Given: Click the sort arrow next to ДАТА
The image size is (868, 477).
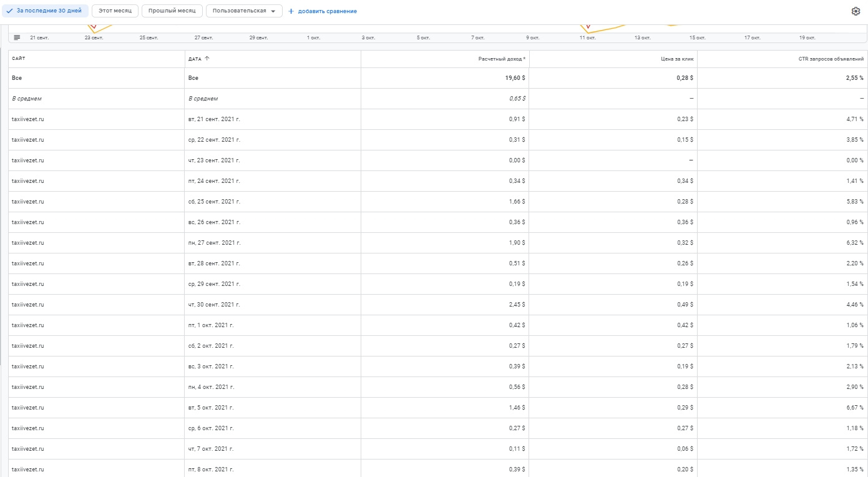Looking at the screenshot, I should coord(207,59).
